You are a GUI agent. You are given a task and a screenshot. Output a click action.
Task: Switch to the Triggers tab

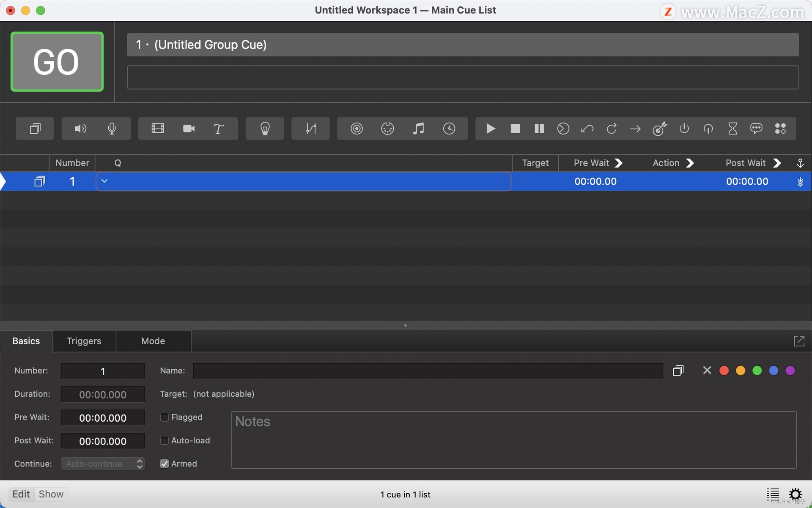click(84, 341)
